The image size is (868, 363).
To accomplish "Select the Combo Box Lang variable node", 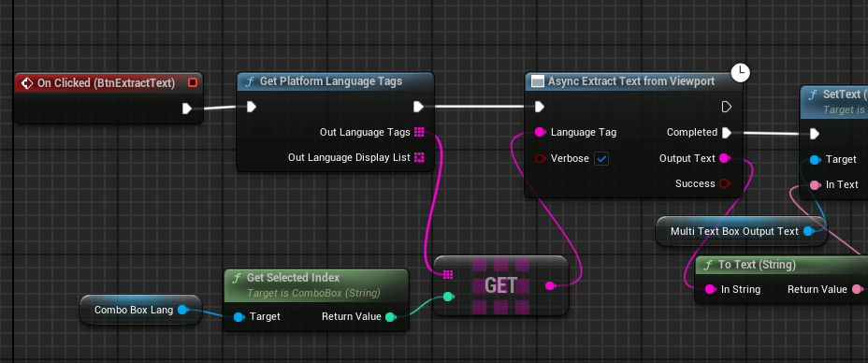I will coord(140,310).
